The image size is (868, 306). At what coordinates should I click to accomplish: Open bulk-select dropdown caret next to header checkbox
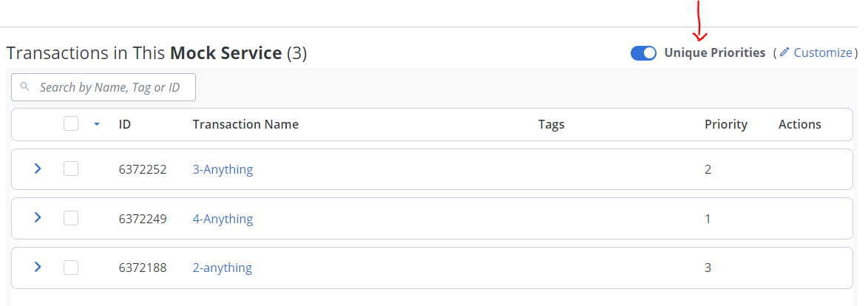tap(97, 124)
